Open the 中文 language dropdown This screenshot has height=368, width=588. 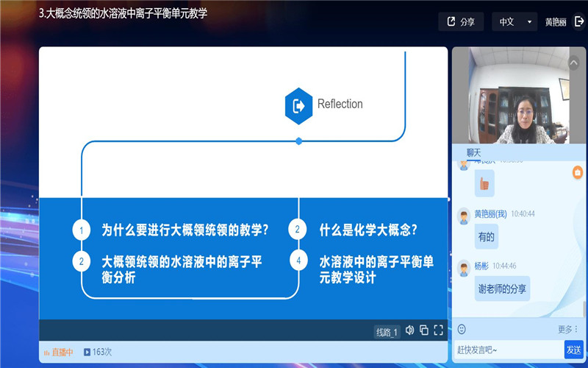click(x=514, y=22)
